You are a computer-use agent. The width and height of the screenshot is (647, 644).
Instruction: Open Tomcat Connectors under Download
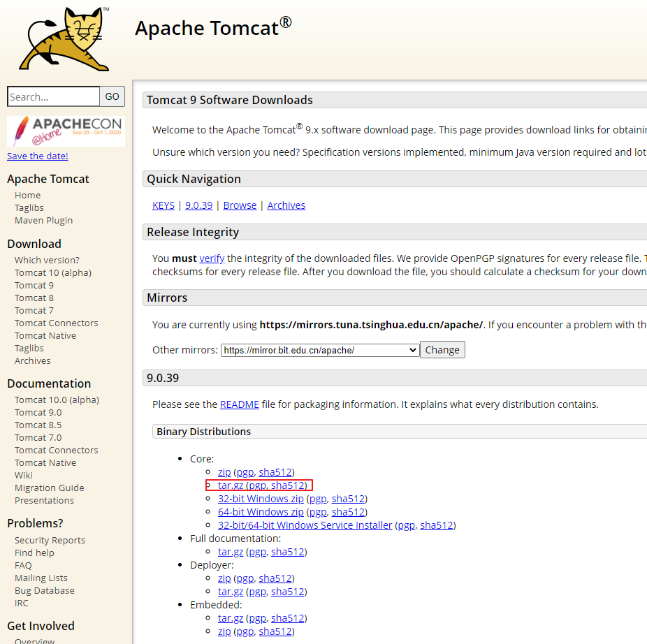pos(57,323)
